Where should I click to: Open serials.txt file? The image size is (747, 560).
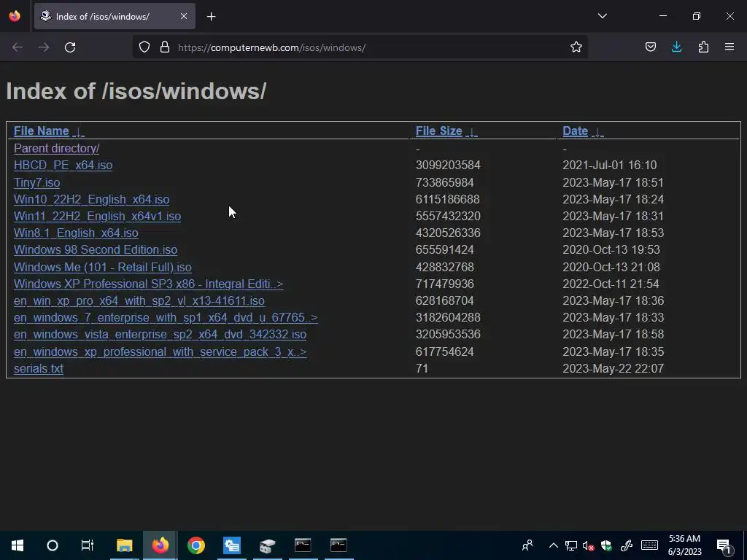(x=39, y=368)
